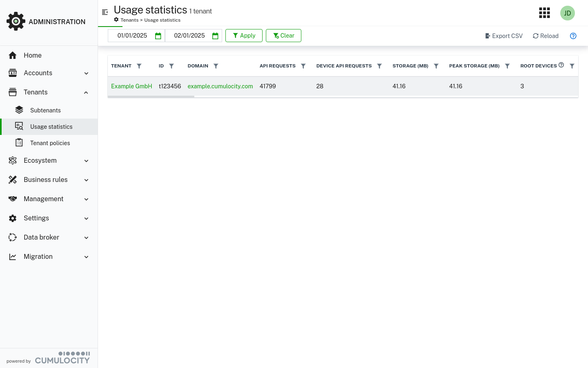
Task: Click the Storage (MB) column filter icon
Action: point(436,66)
